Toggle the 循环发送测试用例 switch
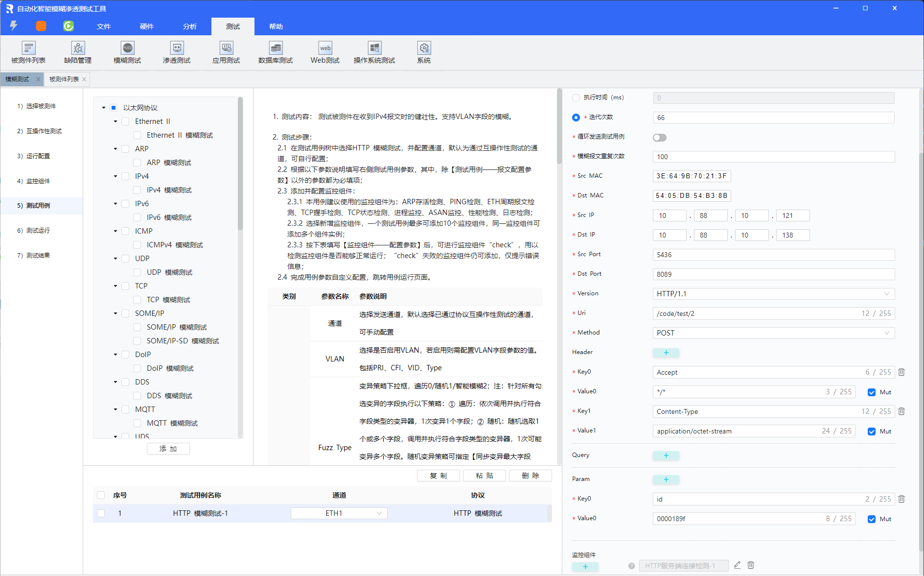 pos(660,138)
